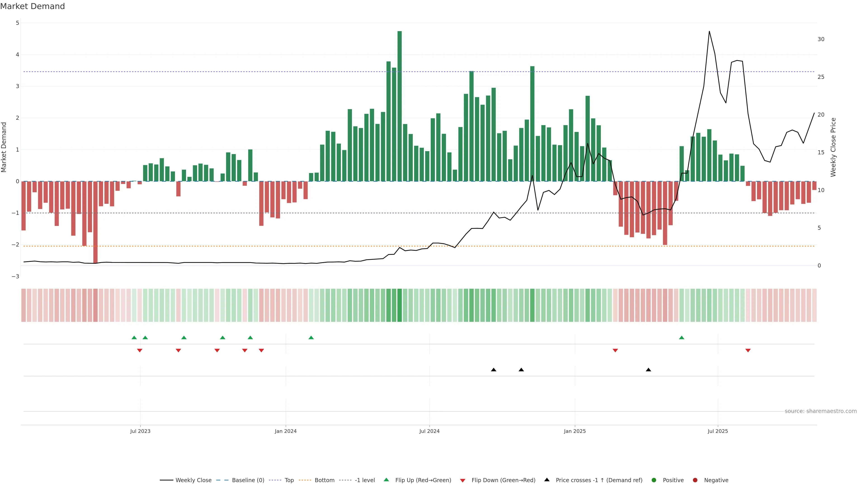Click the Weekly Close Price axis title

tap(833, 147)
